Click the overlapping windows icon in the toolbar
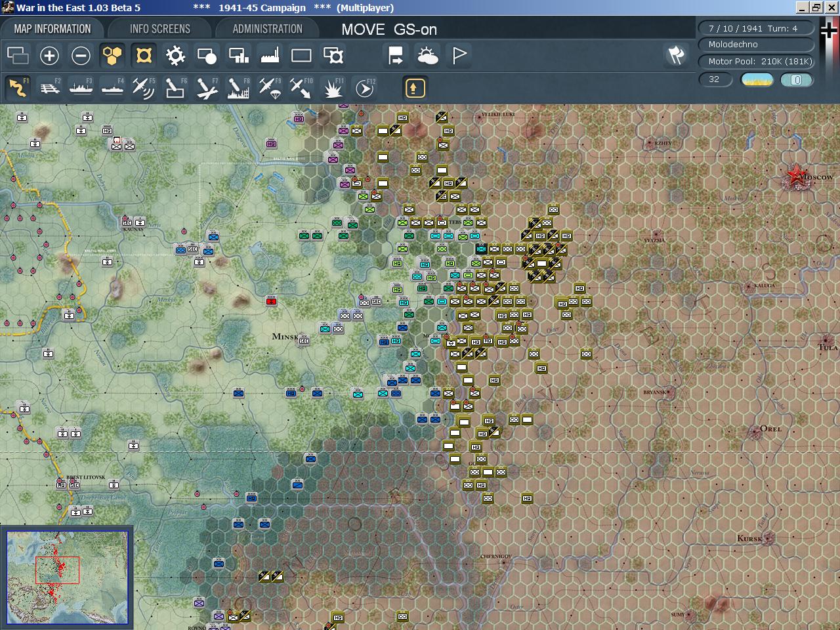Screen dimensions: 840x630 click(x=18, y=56)
